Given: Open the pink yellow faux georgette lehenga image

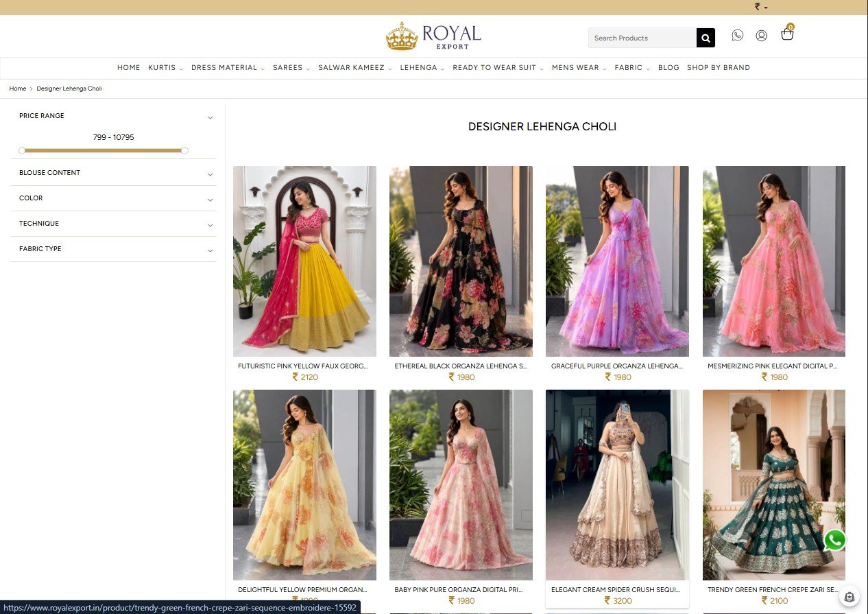Looking at the screenshot, I should coord(304,261).
